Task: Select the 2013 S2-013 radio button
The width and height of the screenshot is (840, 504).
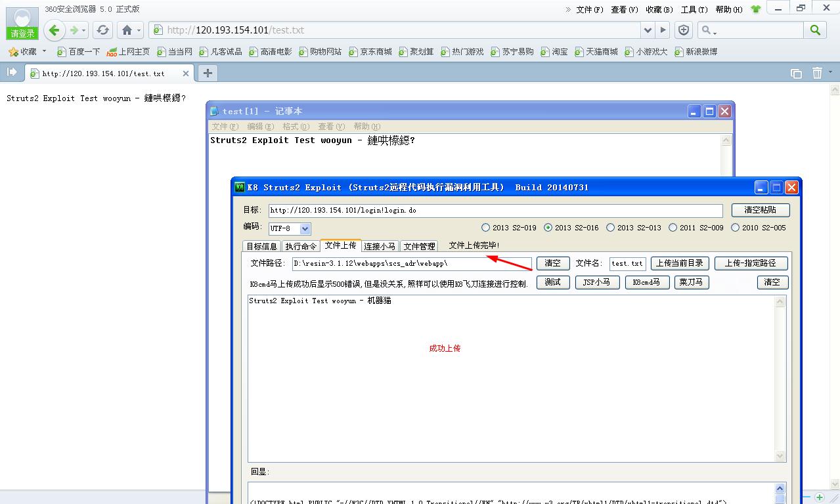Action: click(x=610, y=228)
